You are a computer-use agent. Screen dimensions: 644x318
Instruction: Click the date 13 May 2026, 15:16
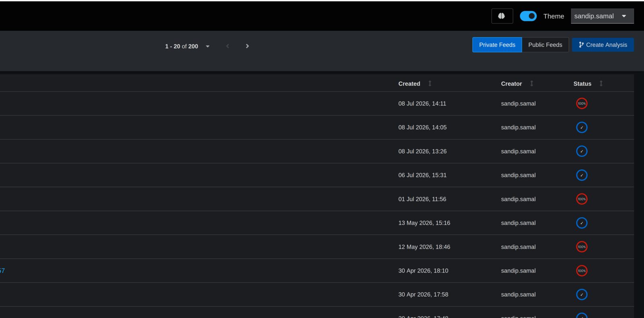(x=424, y=223)
